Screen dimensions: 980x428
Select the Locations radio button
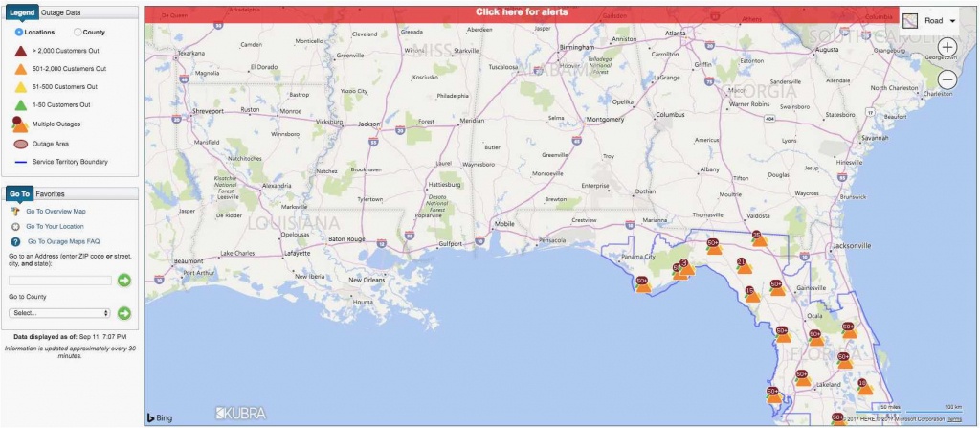pyautogui.click(x=20, y=32)
